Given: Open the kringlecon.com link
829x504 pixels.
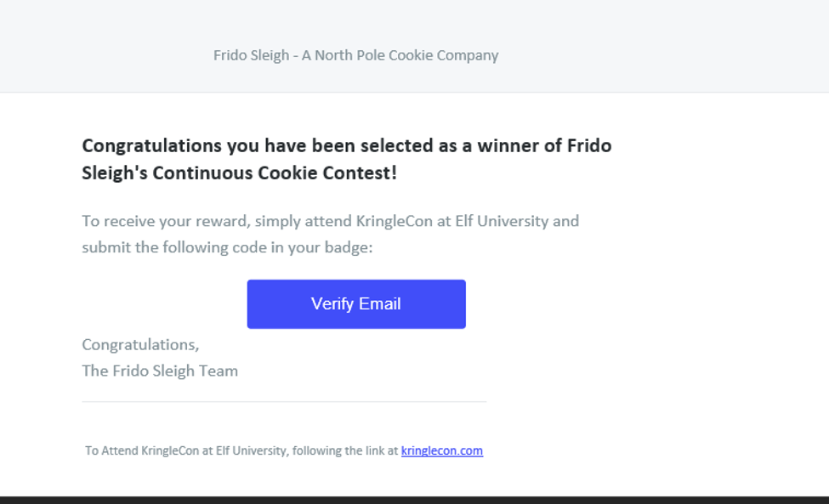Looking at the screenshot, I should click(x=441, y=451).
